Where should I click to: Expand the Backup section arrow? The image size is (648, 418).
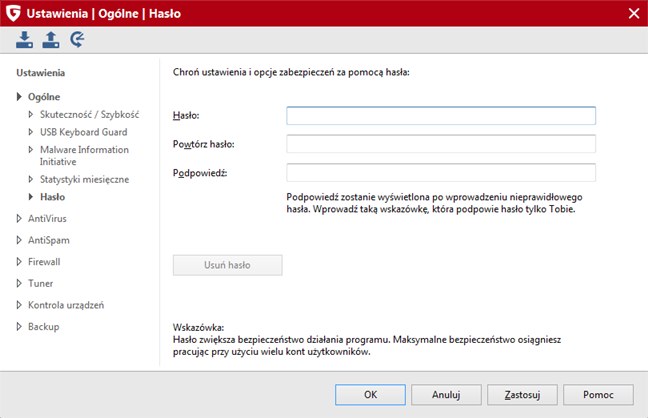pyautogui.click(x=19, y=326)
